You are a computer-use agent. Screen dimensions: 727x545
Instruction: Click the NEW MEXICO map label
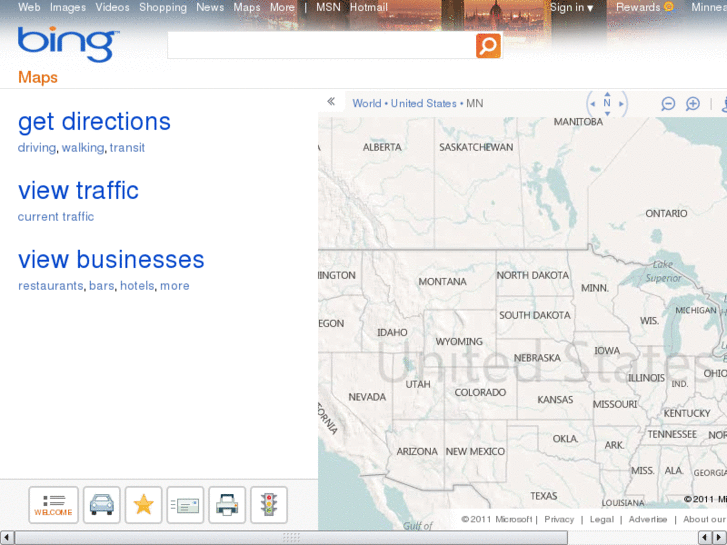(475, 451)
